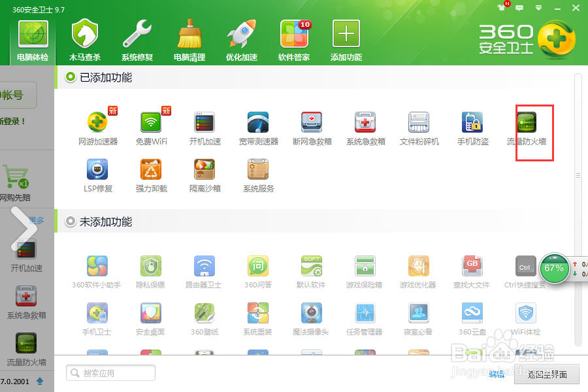Add 任务管理器 function
The width and height of the screenshot is (588, 392).
click(365, 319)
